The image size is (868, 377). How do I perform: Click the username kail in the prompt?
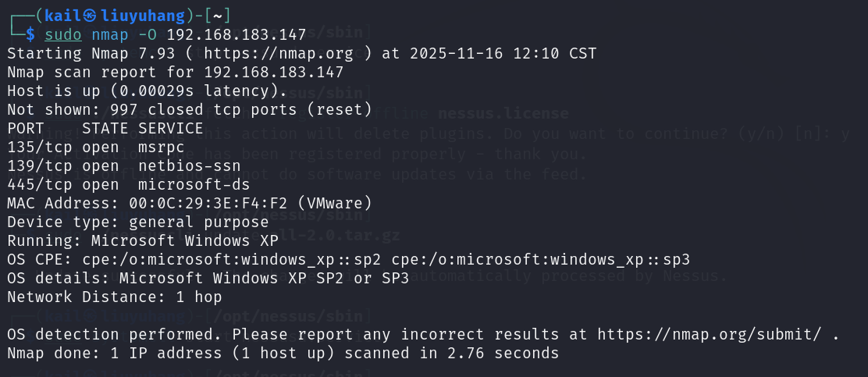click(x=63, y=16)
